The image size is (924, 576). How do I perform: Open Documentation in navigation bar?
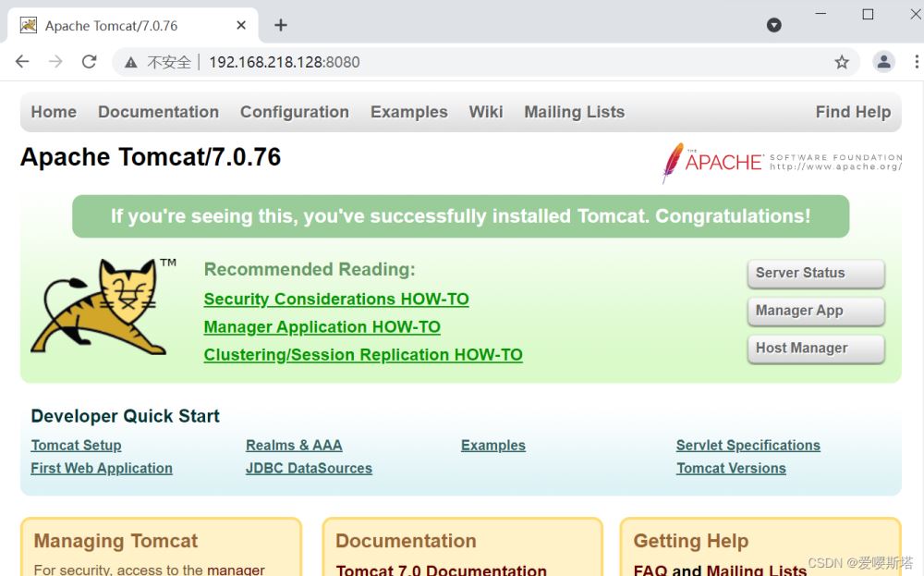tap(159, 112)
